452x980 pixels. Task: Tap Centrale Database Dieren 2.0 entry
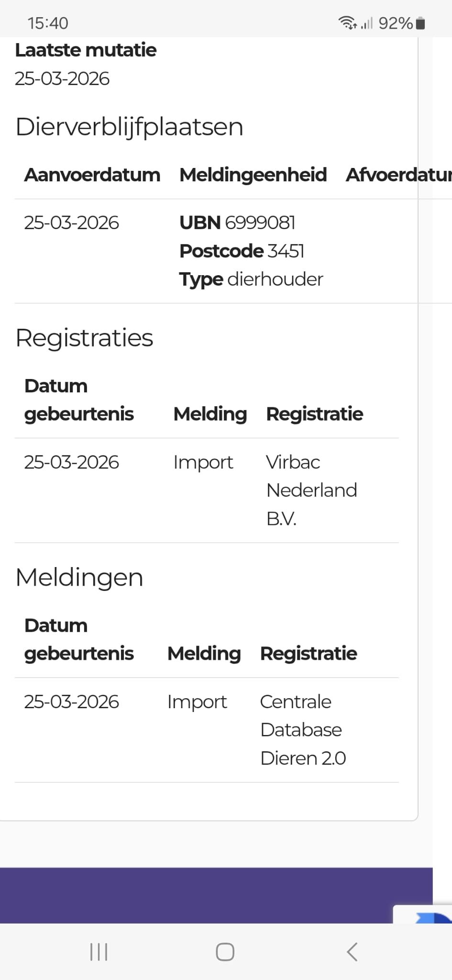point(302,730)
